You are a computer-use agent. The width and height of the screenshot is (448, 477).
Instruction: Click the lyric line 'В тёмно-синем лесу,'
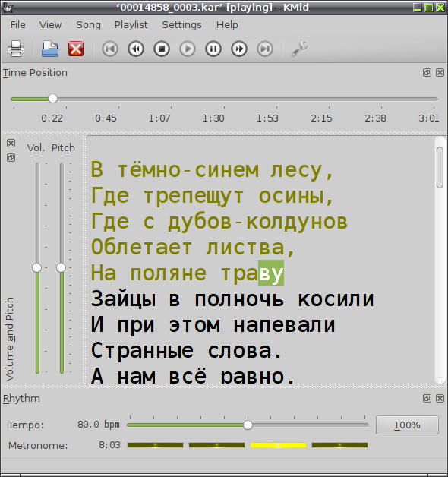(213, 169)
